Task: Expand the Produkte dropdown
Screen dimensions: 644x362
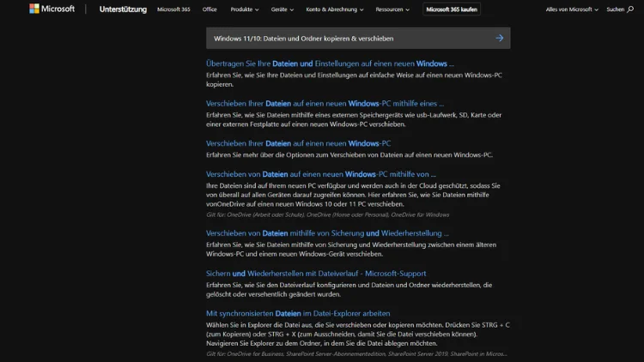Action: pos(245,9)
